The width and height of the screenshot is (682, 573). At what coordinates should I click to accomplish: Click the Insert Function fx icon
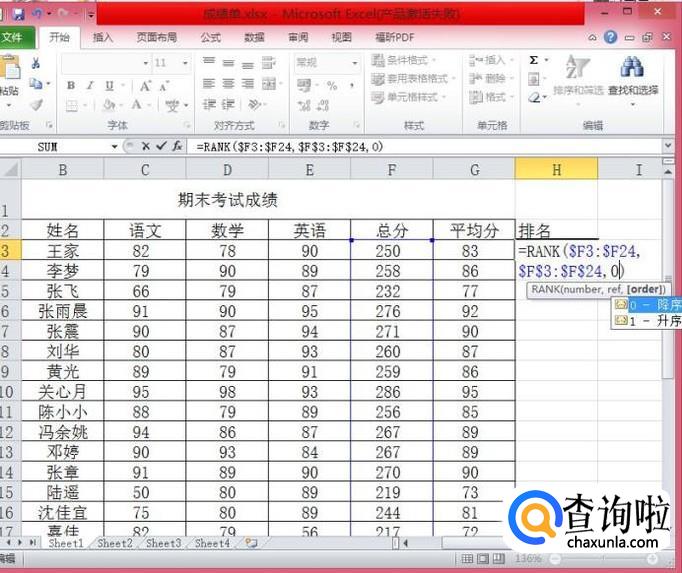(x=177, y=146)
